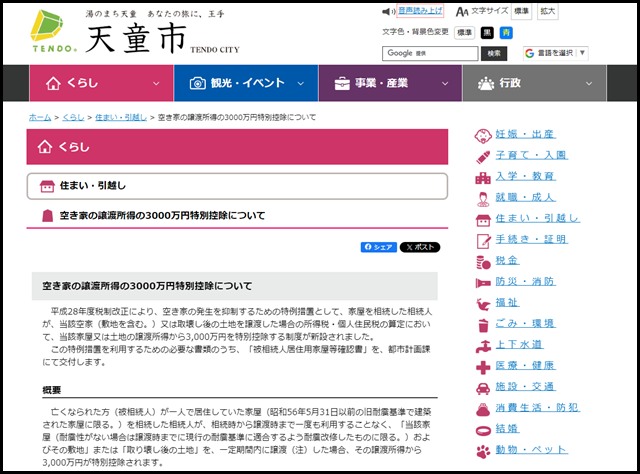The width and height of the screenshot is (640, 474).
Task: Click the 住まい・引越し section box
Action: click(237, 186)
